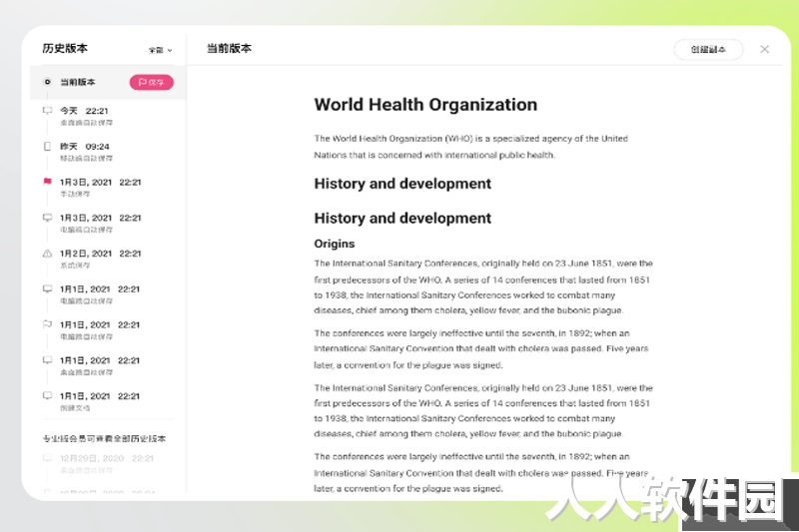Click the 手动保存 subtitle text
The image size is (799, 532).
click(x=75, y=194)
